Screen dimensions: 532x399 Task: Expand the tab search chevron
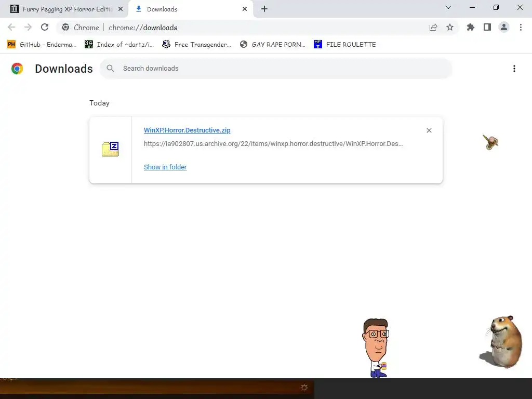[448, 7]
